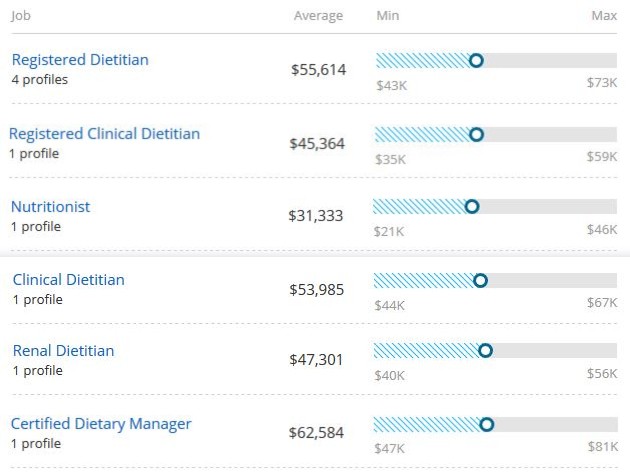
Task: Open the Registered Clinical Dietitian link
Action: 105,134
